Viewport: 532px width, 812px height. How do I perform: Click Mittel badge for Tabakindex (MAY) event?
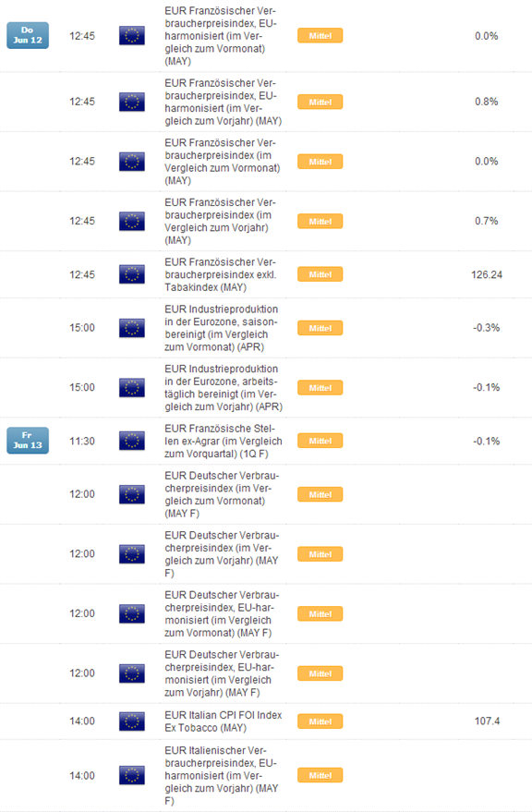320,274
